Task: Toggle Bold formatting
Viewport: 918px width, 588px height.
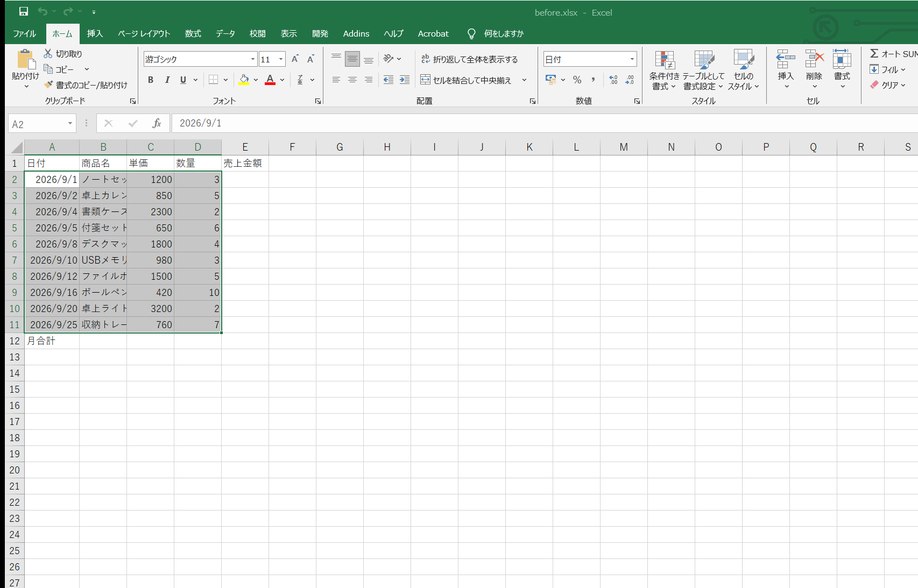Action: (x=151, y=80)
